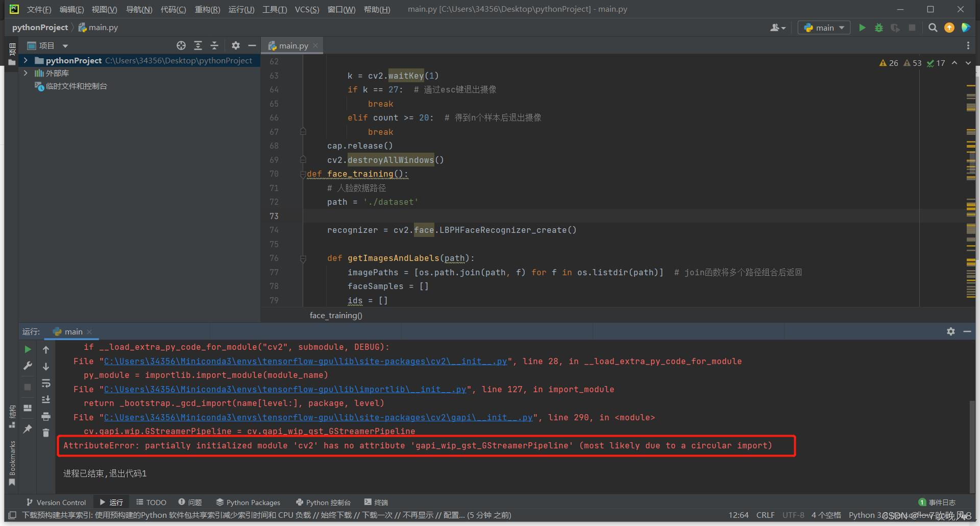Open the 事件日志 event log
The width and height of the screenshot is (980, 526).
[x=937, y=502]
